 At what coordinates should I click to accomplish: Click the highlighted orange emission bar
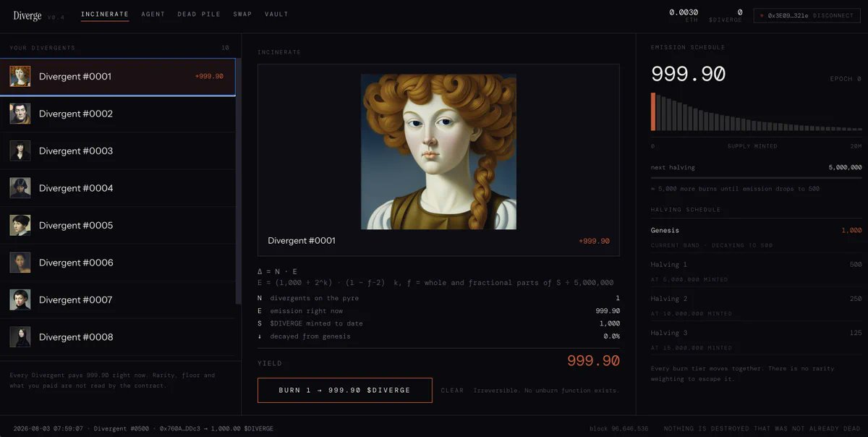[x=653, y=111]
